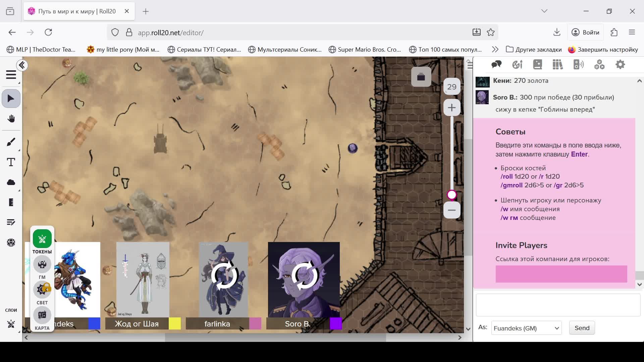Open the As speaker dropdown
644x362 pixels.
pos(526,328)
